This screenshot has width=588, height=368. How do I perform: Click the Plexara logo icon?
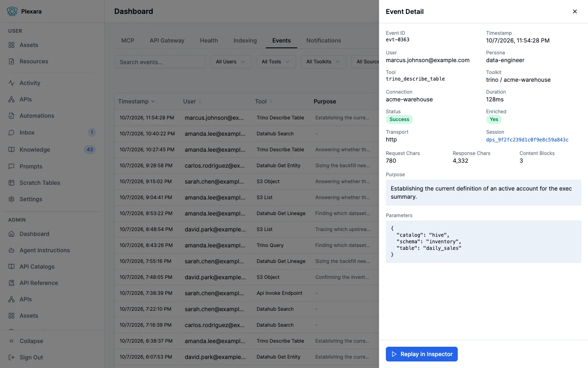pyautogui.click(x=12, y=11)
